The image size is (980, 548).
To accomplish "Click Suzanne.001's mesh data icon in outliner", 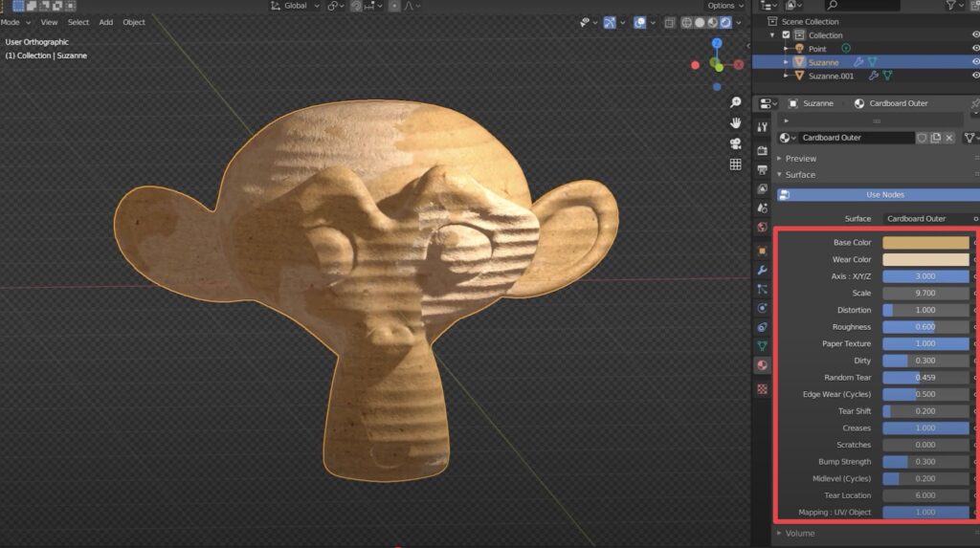I will (887, 76).
